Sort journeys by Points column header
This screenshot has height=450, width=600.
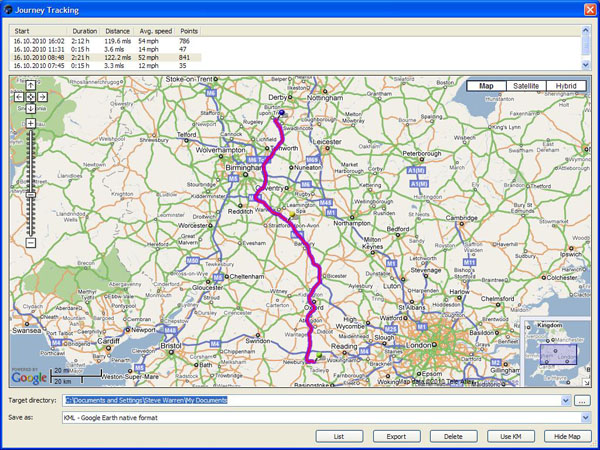pos(189,31)
